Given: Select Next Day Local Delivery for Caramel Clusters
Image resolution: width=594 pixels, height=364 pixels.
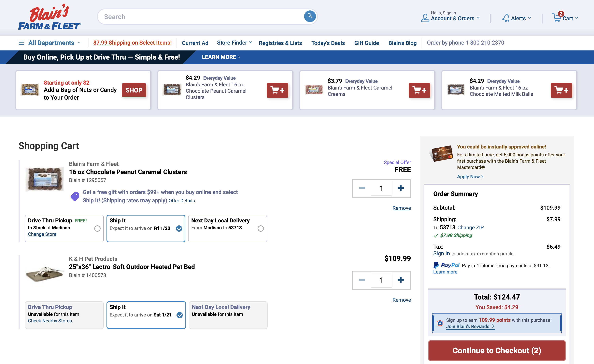Looking at the screenshot, I should tap(261, 228).
